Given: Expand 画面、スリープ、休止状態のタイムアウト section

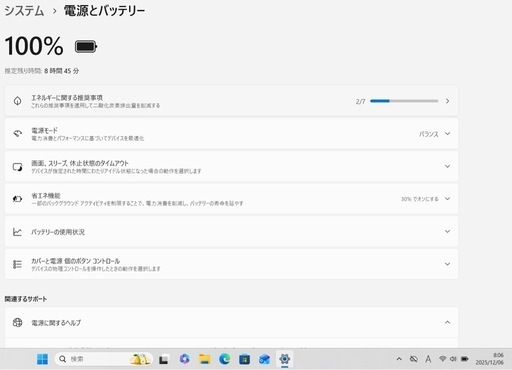Looking at the screenshot, I should [231, 166].
